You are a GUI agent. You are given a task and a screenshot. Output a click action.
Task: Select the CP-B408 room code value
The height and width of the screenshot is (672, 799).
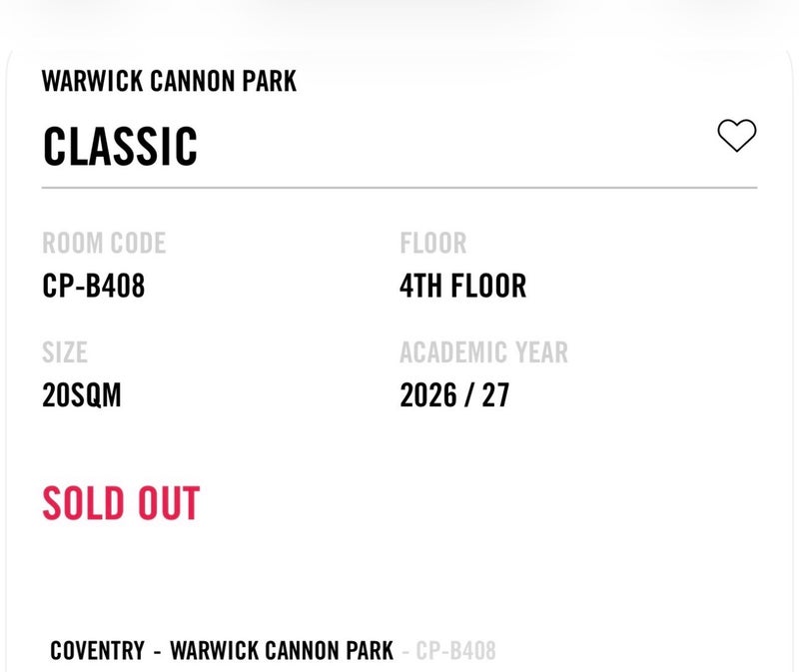tap(93, 286)
